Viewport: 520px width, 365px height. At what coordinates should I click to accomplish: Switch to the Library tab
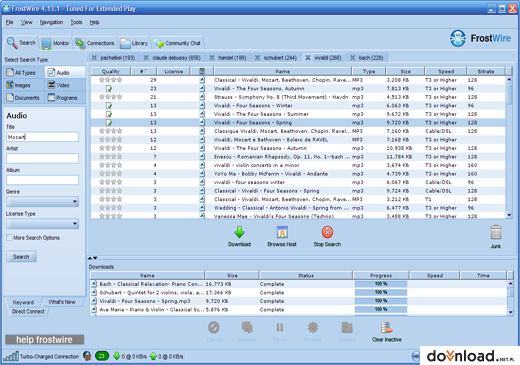pyautogui.click(x=134, y=43)
